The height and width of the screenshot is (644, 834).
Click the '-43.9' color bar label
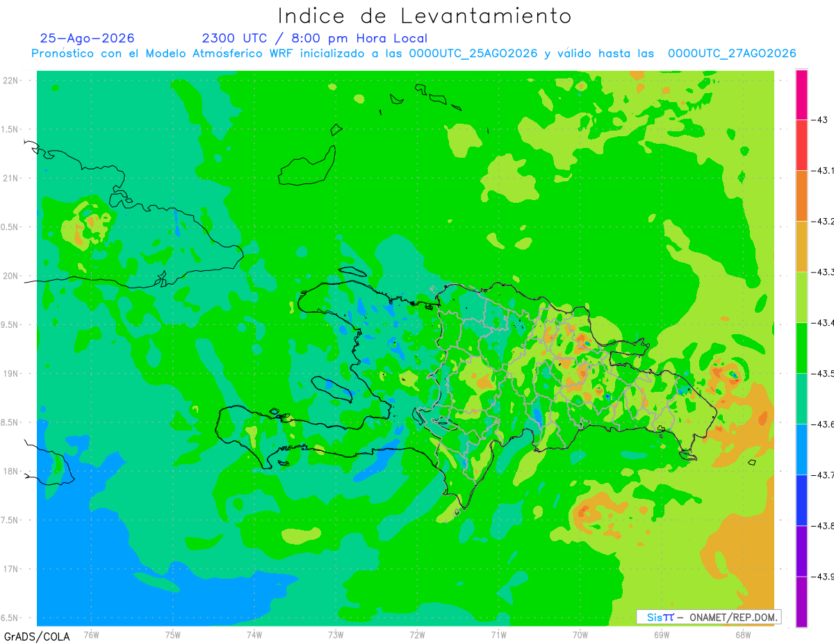coord(823,577)
